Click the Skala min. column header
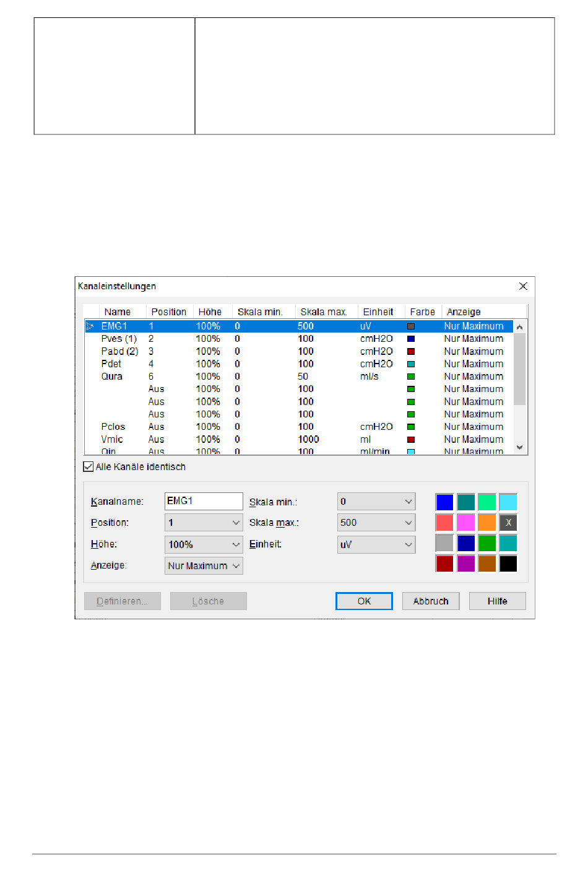Viewport: 588px width, 872px height. coord(263,312)
